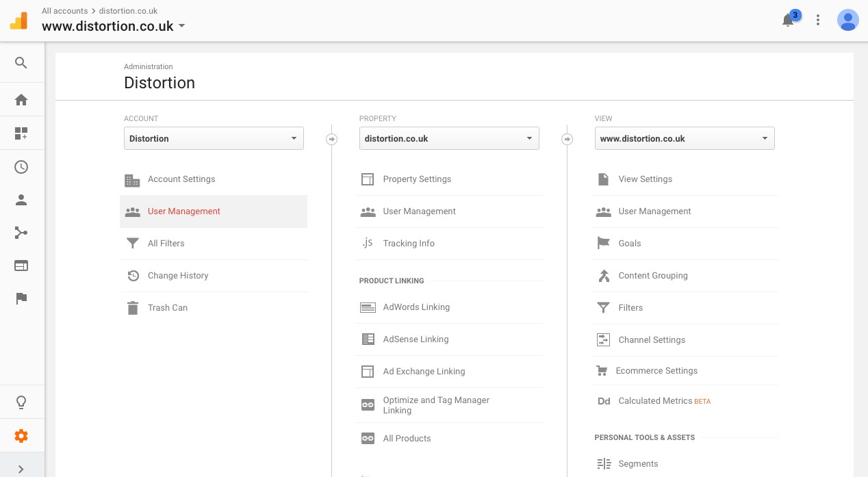The height and width of the screenshot is (477, 868).
Task: Open Audience reports person icon
Action: click(x=21, y=200)
